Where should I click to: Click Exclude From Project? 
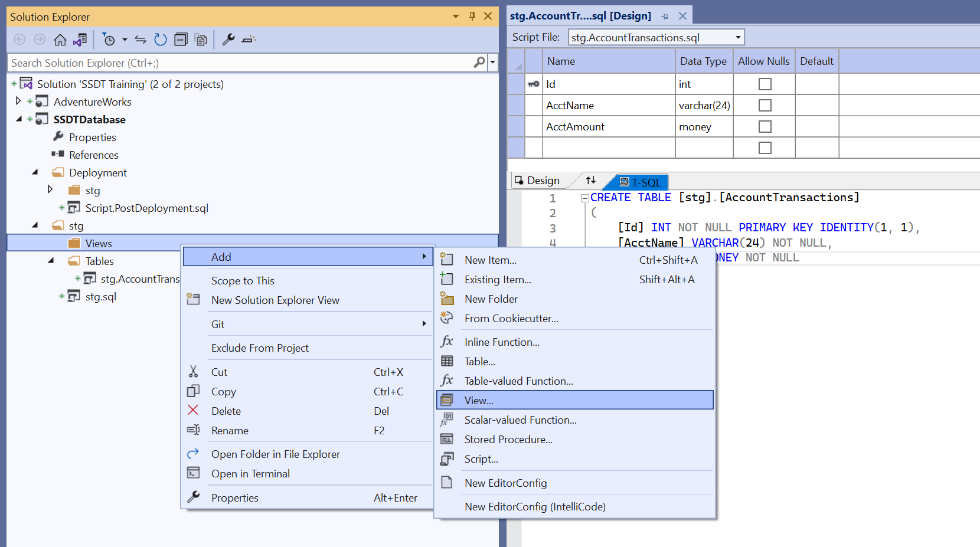click(x=260, y=348)
